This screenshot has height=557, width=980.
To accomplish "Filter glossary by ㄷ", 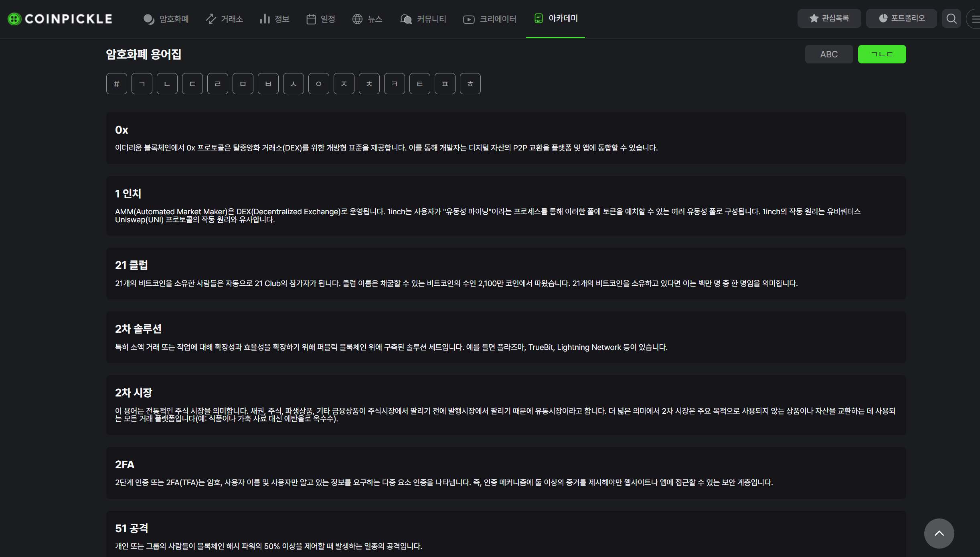I will point(192,83).
